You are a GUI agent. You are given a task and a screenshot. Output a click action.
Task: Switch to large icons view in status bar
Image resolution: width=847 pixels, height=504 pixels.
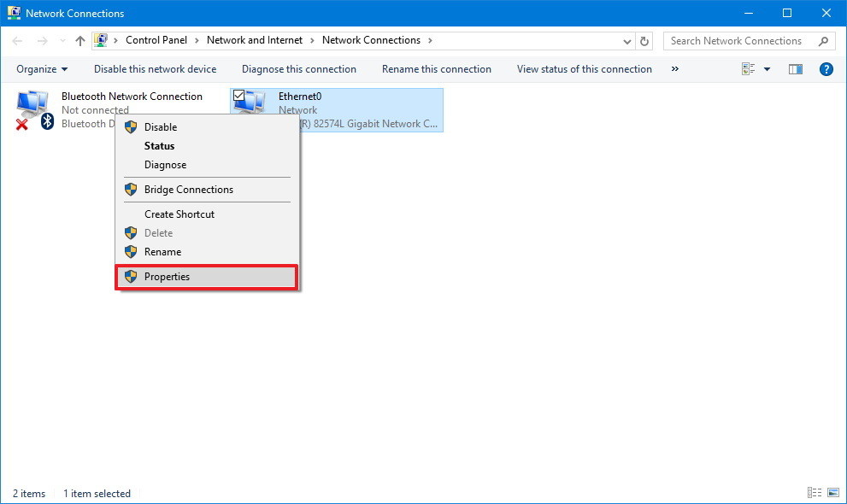coord(832,493)
